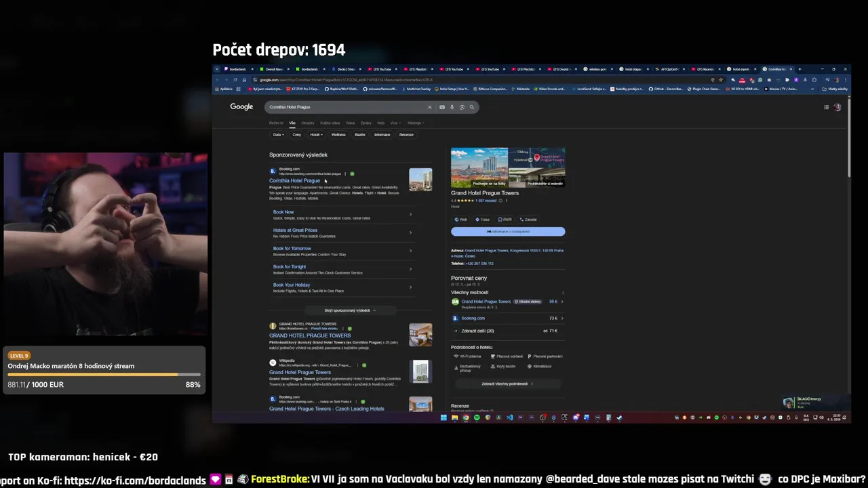The image size is (868, 488).
Task: Open the Nástroje tools dropdown
Action: 416,123
